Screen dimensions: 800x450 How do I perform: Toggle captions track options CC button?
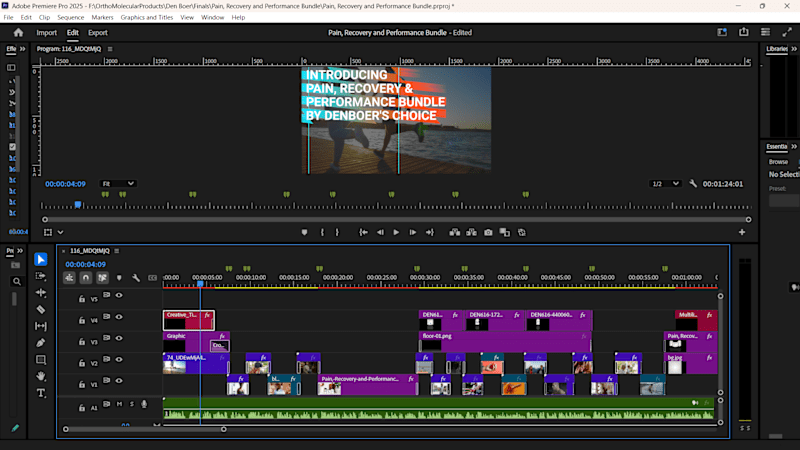click(153, 278)
